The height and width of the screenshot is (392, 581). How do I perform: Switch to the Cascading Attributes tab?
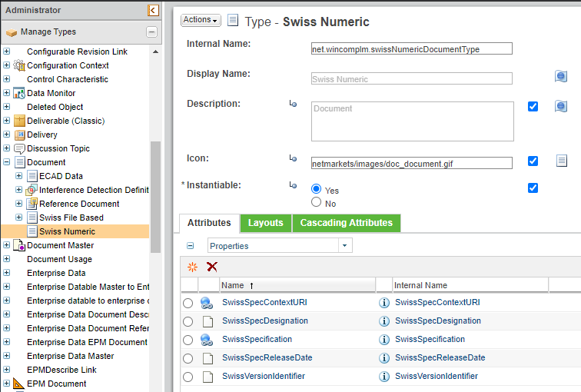click(x=347, y=223)
